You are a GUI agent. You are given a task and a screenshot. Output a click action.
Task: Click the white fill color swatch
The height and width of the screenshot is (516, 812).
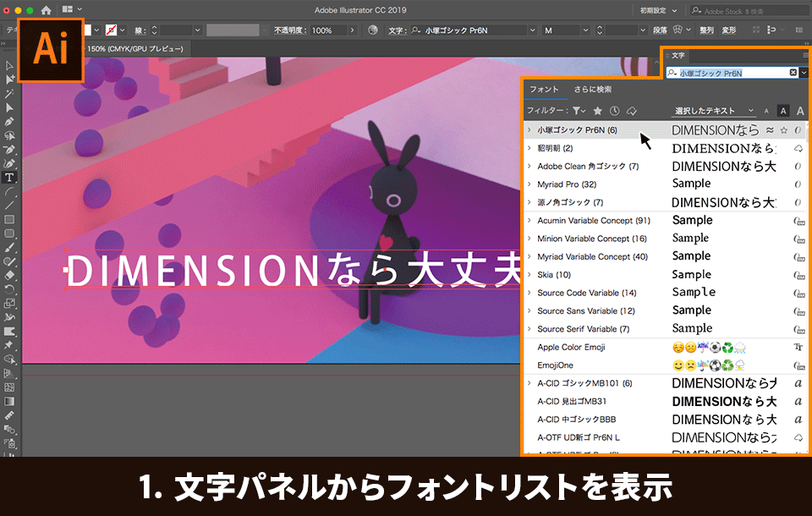click(87, 30)
